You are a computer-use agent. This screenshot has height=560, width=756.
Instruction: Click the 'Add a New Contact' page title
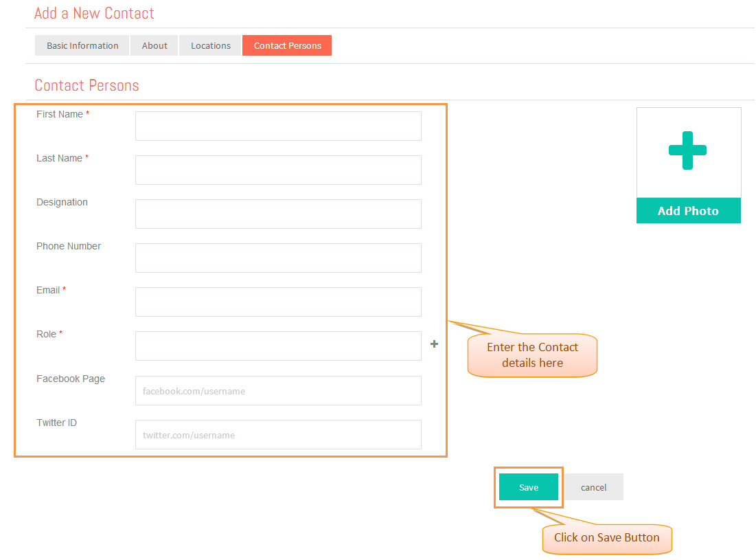click(x=94, y=14)
